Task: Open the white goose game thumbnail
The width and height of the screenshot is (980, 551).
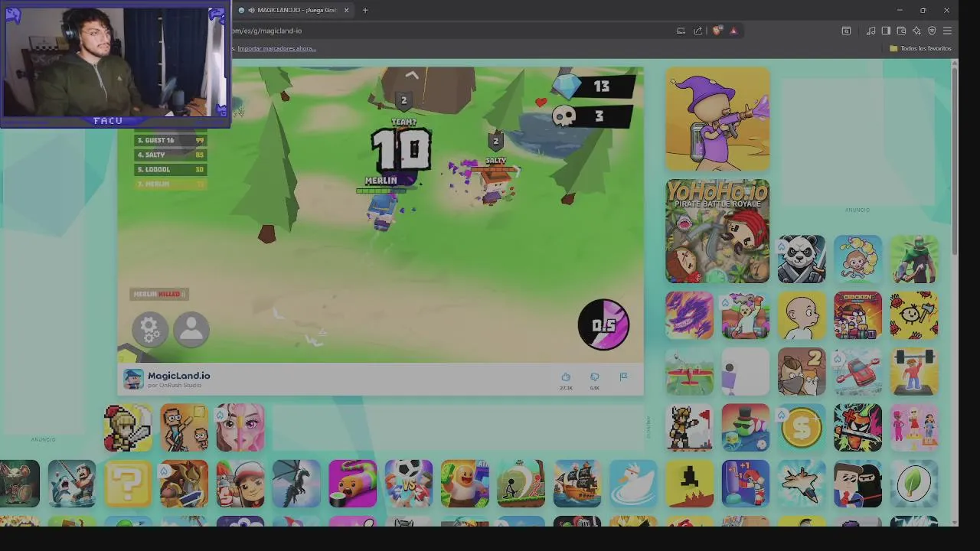Action: tap(633, 484)
